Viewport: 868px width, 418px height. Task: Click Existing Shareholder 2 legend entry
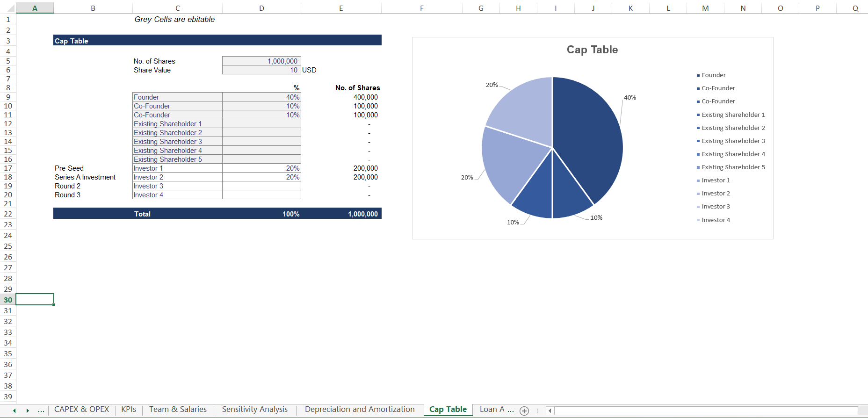pos(731,128)
